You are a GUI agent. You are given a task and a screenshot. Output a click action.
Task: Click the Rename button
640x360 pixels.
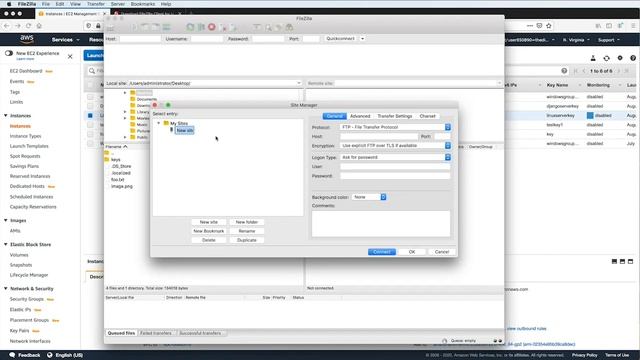coord(247,231)
